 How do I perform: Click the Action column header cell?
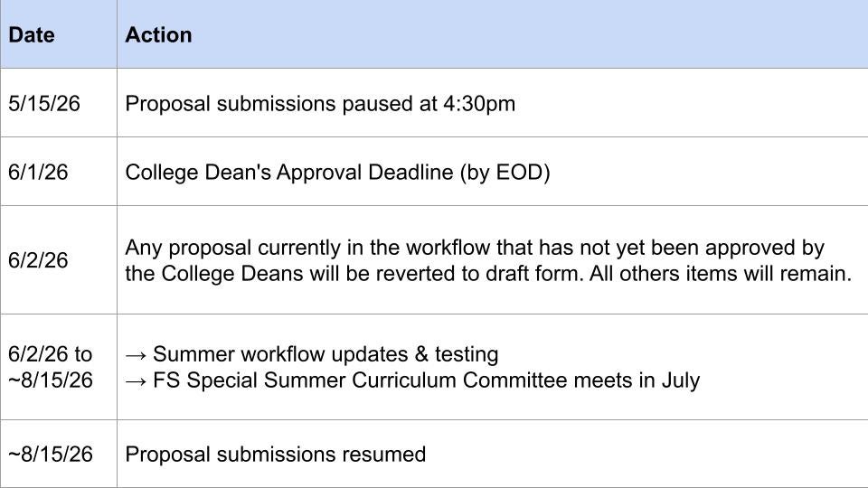(158, 35)
